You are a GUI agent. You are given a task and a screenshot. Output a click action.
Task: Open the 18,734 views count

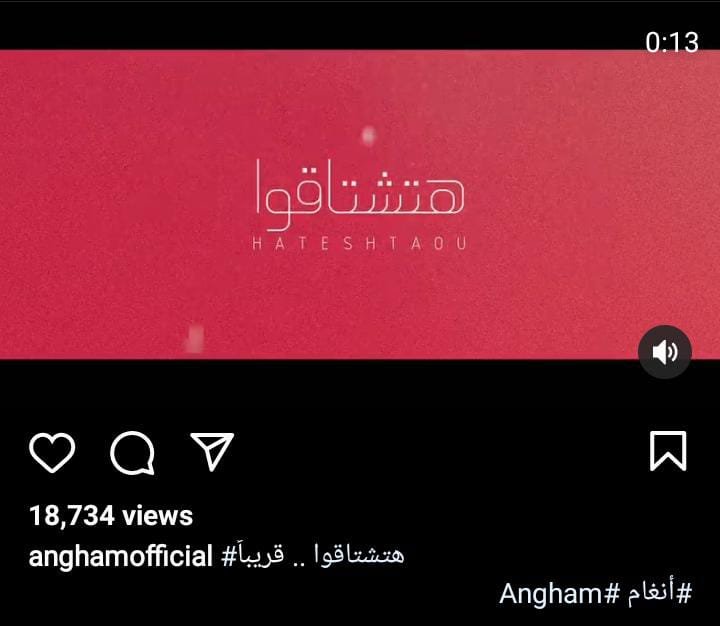111,515
